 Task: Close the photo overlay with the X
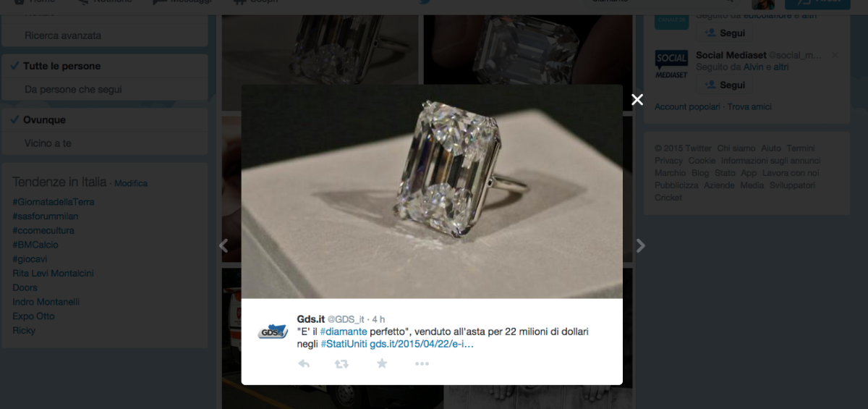click(637, 100)
